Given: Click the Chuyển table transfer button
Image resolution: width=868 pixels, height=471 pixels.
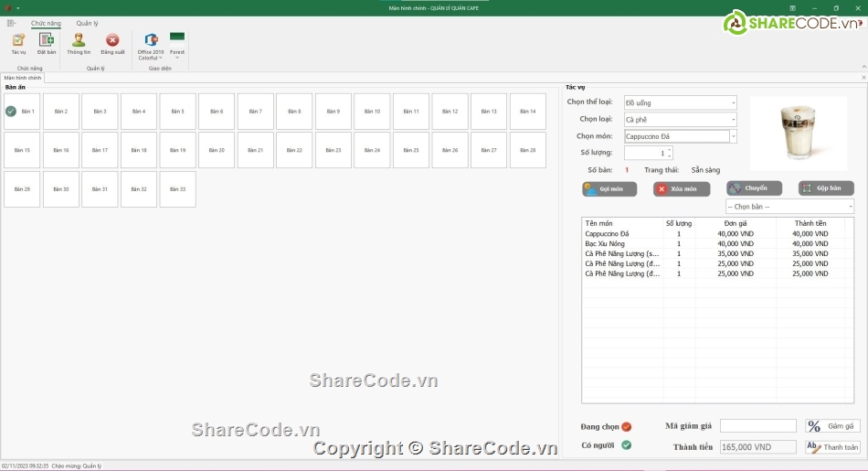Looking at the screenshot, I should pos(754,188).
